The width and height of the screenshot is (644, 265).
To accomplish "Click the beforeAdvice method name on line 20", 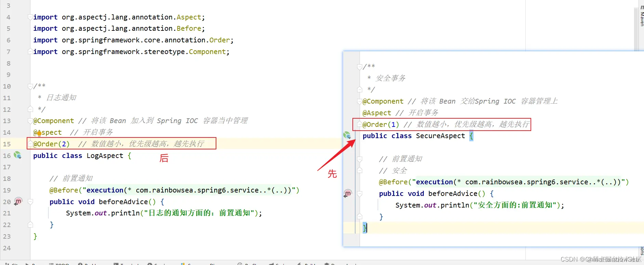I will point(123,202).
